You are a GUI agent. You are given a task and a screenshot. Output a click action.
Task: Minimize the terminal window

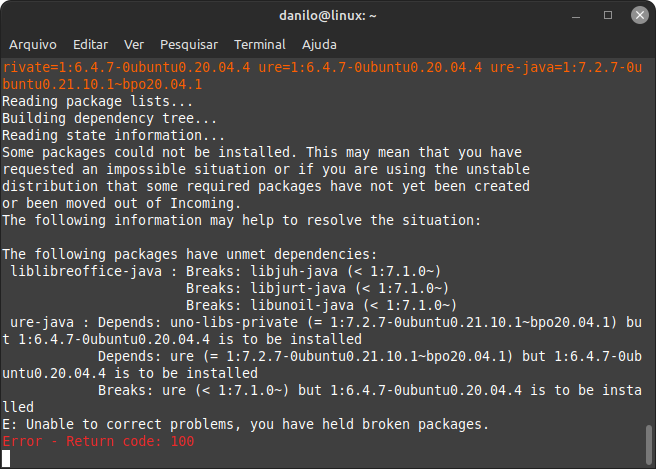(x=576, y=16)
